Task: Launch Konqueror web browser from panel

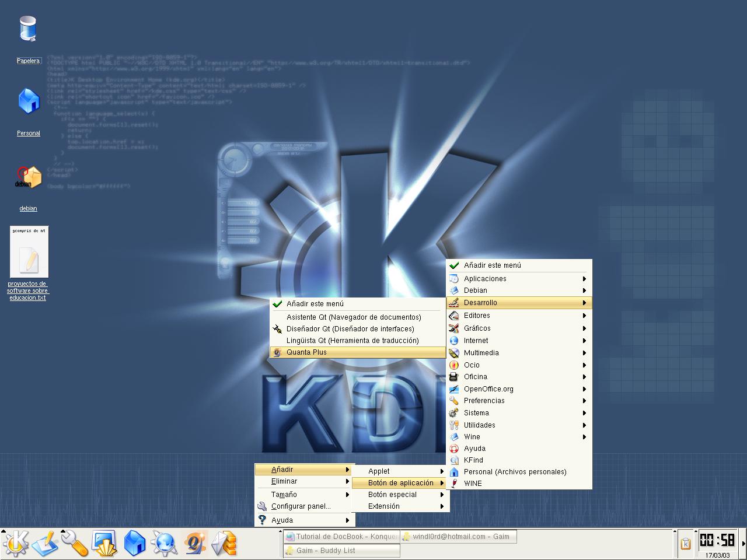Action: [x=164, y=543]
